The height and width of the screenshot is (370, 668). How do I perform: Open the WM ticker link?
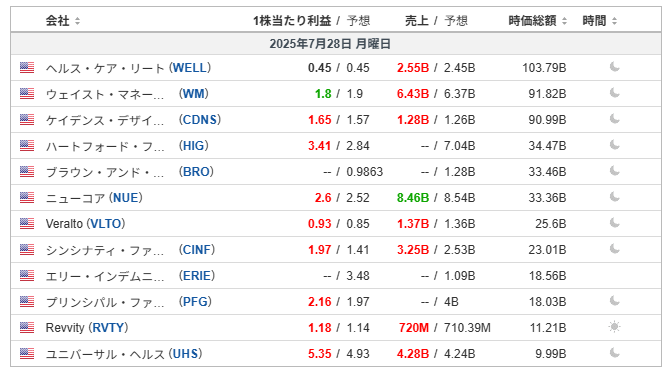(194, 94)
